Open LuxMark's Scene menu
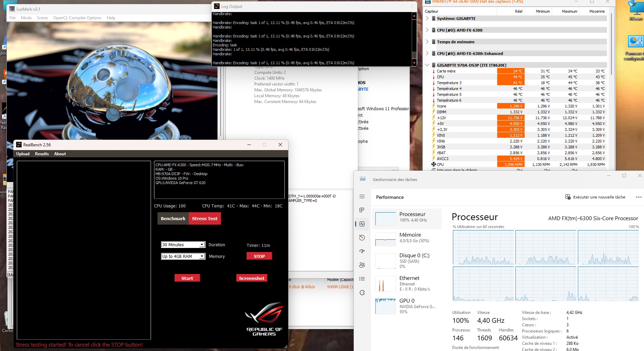644x351 pixels. (43, 18)
